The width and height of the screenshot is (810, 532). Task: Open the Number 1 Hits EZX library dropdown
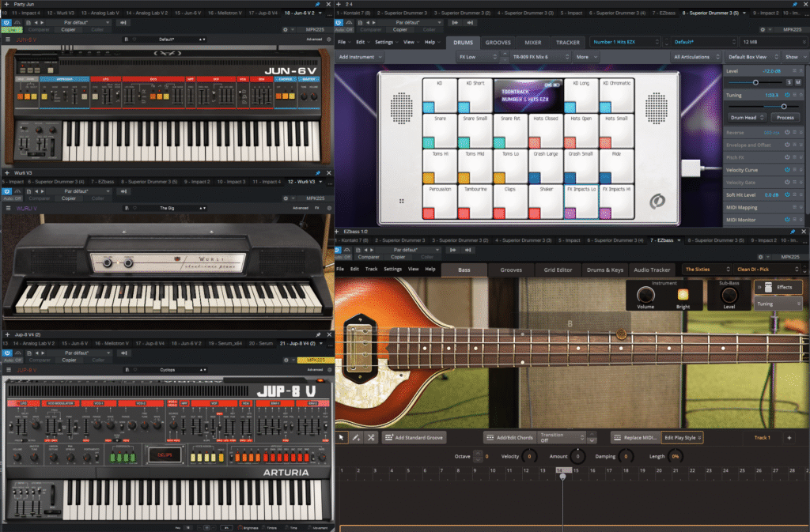click(626, 42)
